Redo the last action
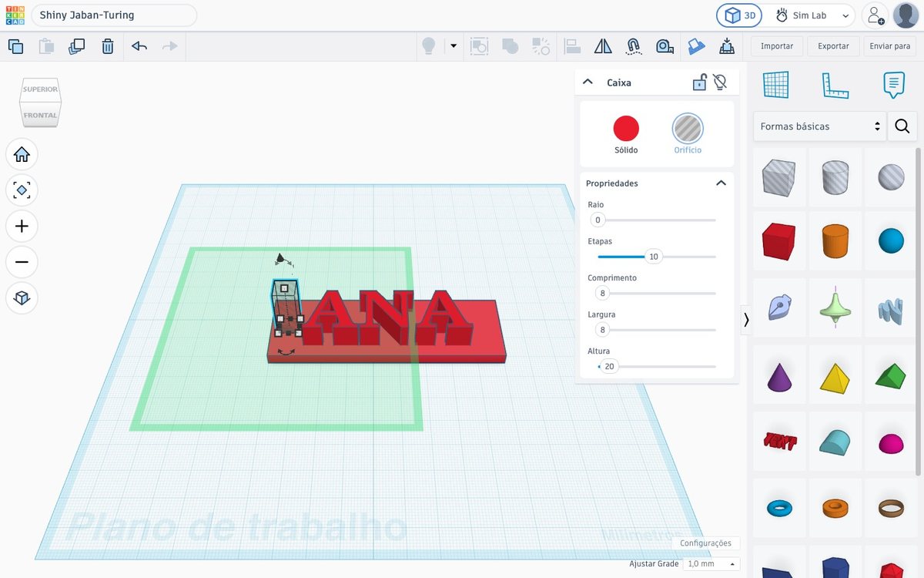 [x=169, y=46]
